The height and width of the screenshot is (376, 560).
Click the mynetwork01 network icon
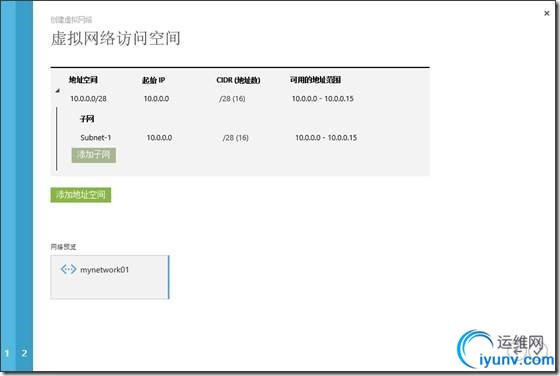68,269
